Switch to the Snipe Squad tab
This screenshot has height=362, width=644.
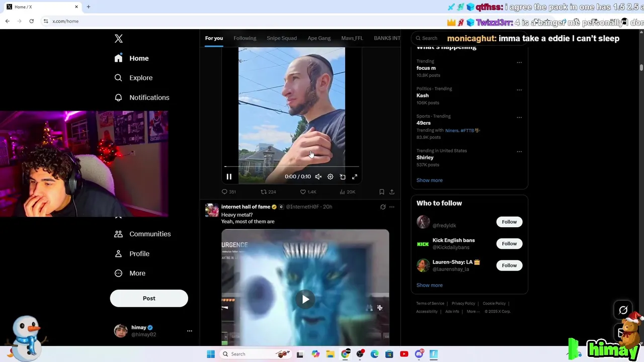pos(282,38)
